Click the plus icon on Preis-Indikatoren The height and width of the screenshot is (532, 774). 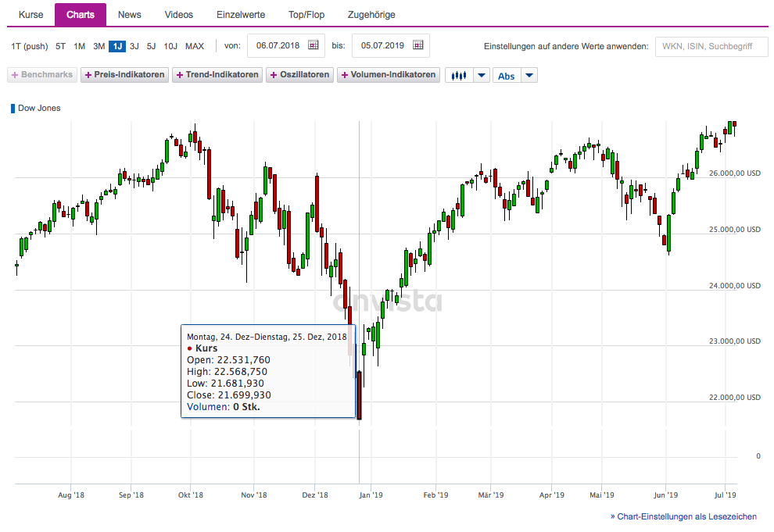87,76
